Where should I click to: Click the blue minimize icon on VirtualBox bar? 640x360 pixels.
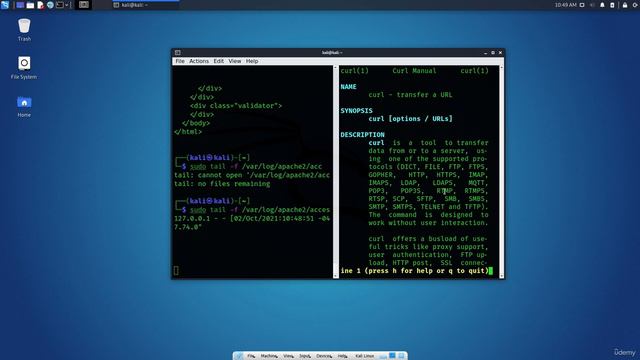click(x=392, y=356)
